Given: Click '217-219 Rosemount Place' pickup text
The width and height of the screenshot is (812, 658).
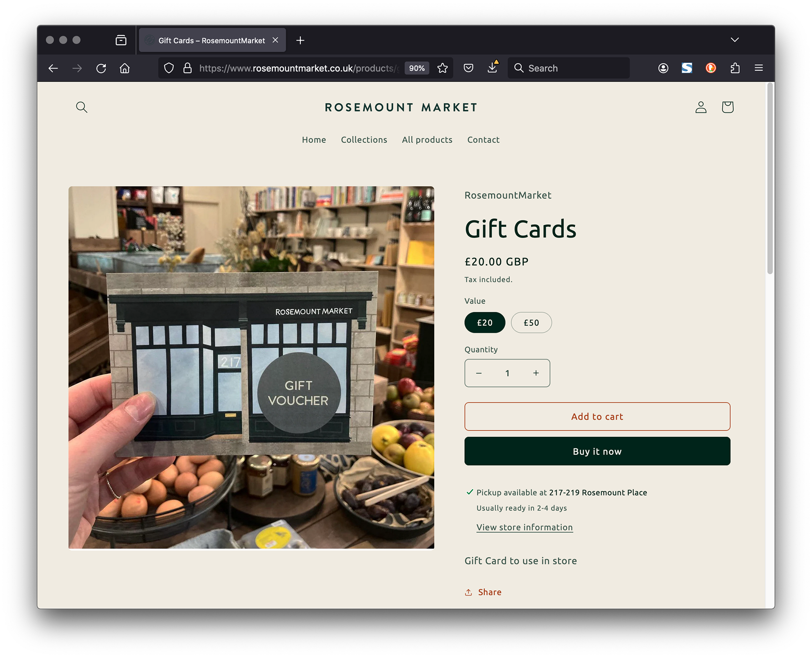Looking at the screenshot, I should 598,493.
